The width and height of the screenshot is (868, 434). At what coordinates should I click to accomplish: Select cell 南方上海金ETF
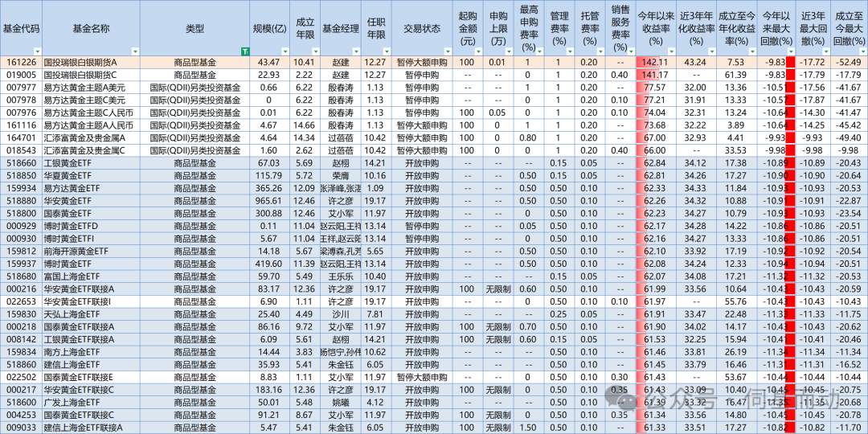point(91,351)
